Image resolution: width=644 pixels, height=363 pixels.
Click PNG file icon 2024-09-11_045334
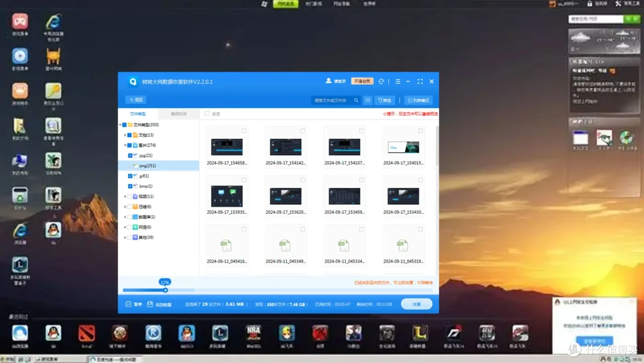coord(344,245)
